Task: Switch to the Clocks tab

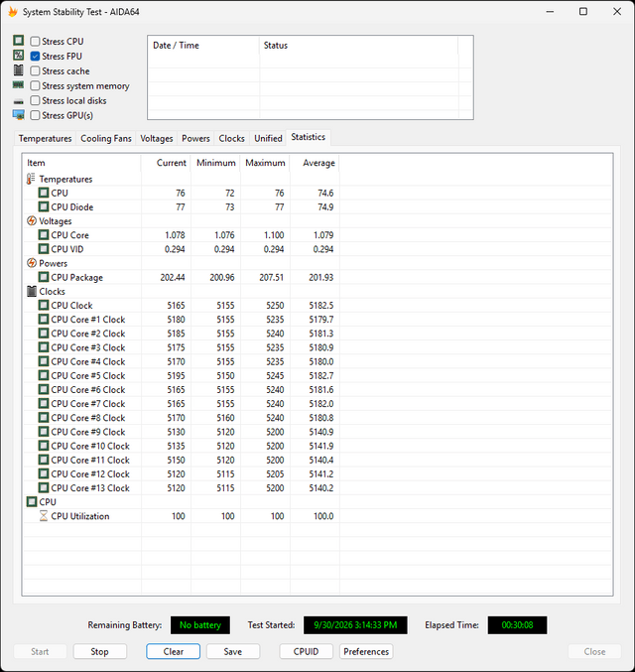Action: pyautogui.click(x=232, y=138)
